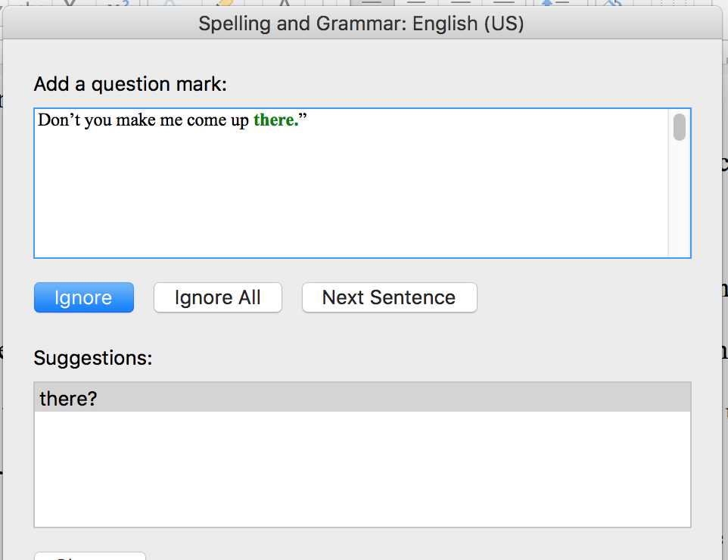Select the "there?" suggestion
This screenshot has height=560, width=728.
[68, 398]
